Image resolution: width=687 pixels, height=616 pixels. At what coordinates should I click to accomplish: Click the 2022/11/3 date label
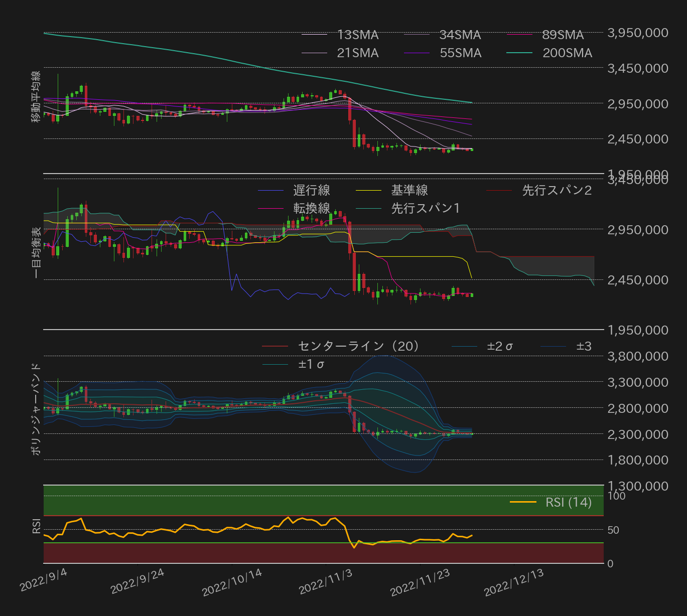coord(326,581)
